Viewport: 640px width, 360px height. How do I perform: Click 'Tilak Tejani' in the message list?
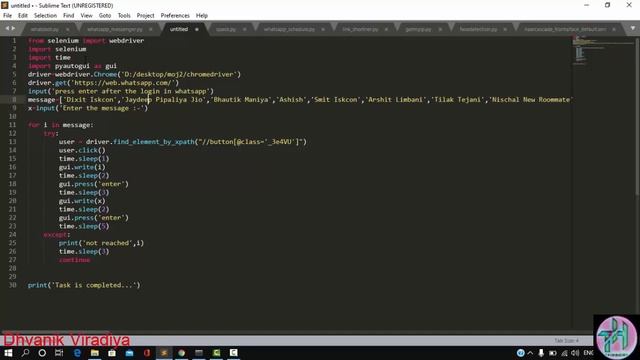pos(457,100)
